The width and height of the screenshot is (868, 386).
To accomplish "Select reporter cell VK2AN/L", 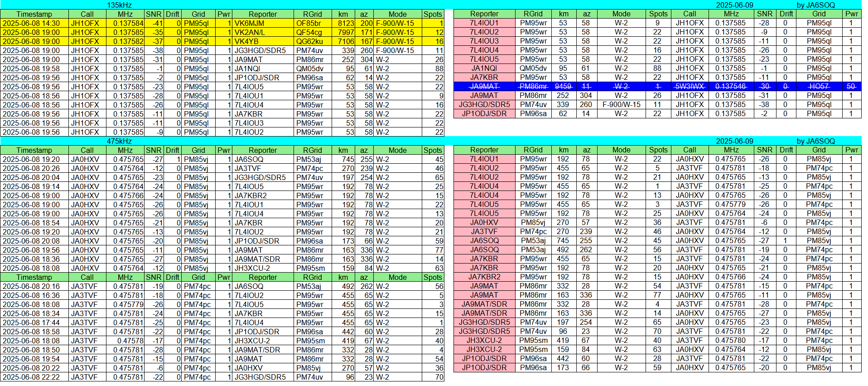I will coord(263,32).
